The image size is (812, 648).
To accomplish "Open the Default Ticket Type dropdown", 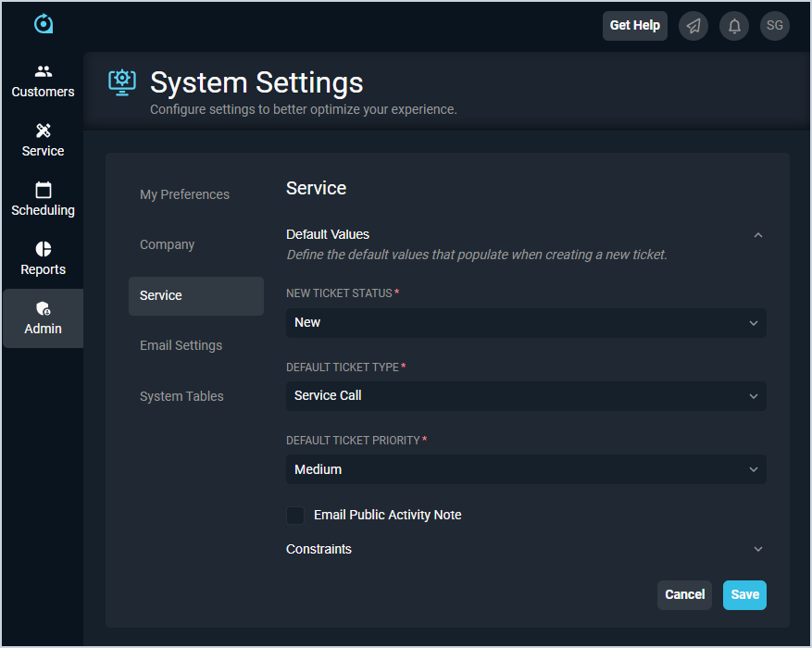I will 526,396.
